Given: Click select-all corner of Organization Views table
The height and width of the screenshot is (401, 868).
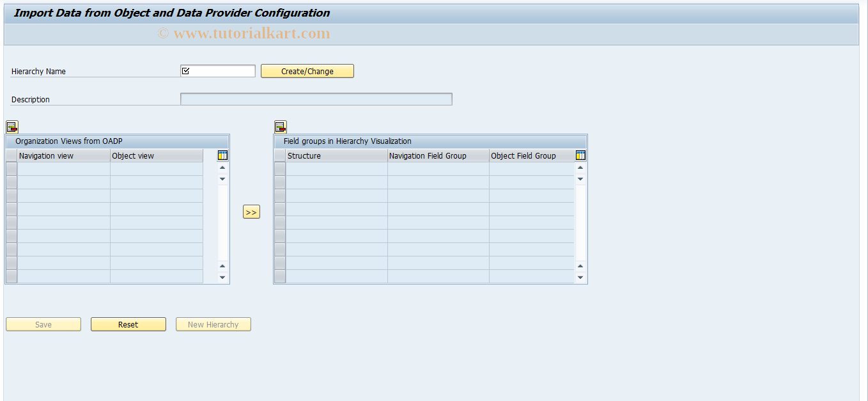Looking at the screenshot, I should [x=12, y=155].
